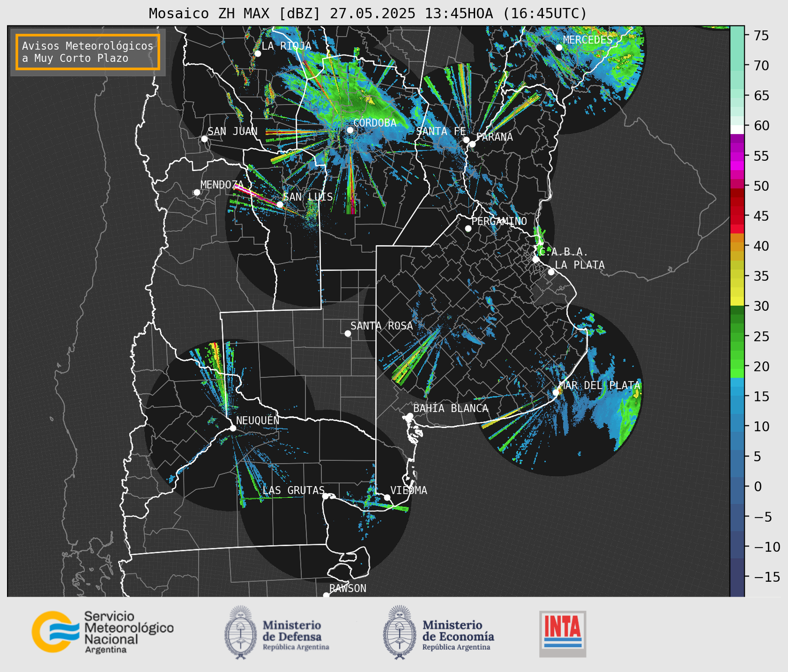Image resolution: width=788 pixels, height=672 pixels.
Task: Click the Las Grutas city marker dot
Action: pos(326,496)
